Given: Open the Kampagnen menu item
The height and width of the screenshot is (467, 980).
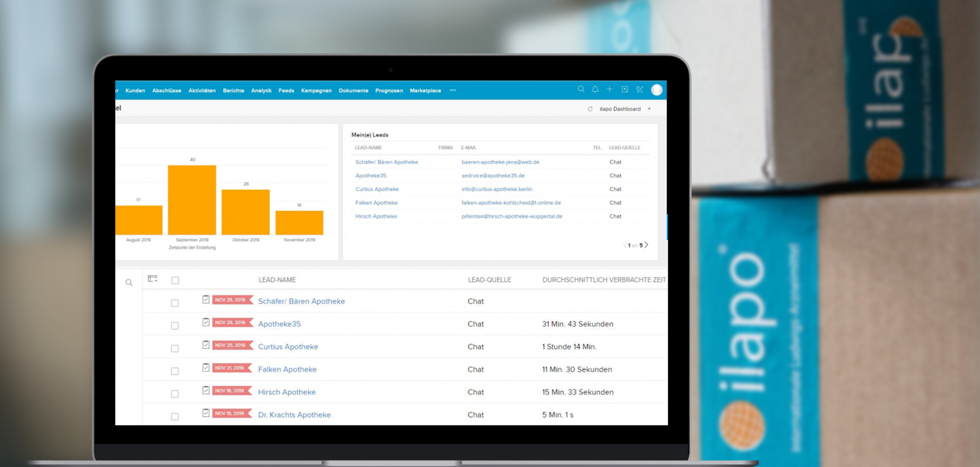Looking at the screenshot, I should pos(316,90).
